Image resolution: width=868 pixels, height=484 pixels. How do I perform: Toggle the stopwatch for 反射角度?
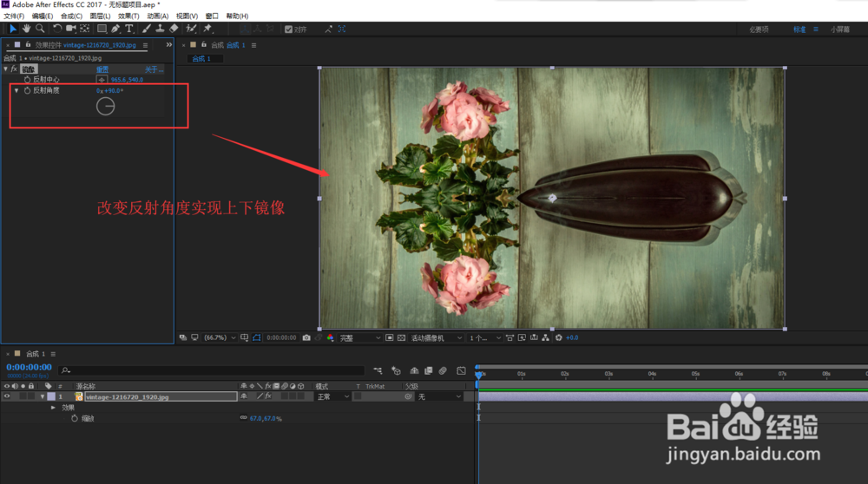click(27, 90)
